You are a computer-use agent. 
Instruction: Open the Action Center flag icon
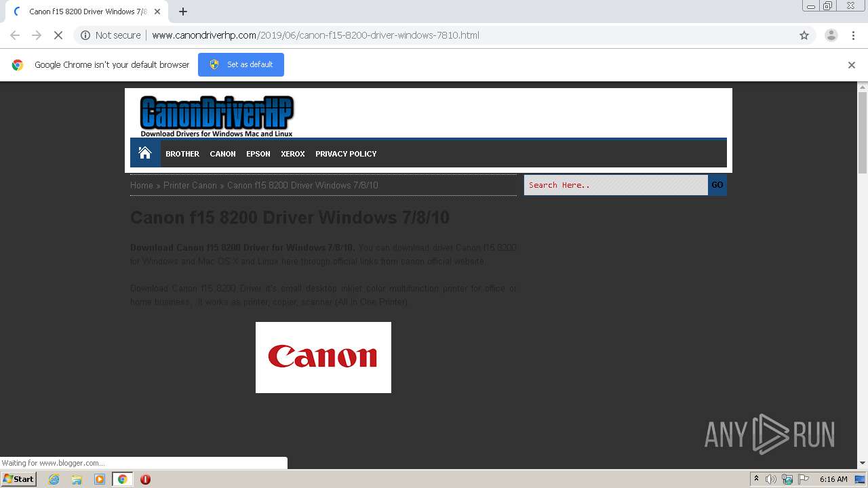coord(804,479)
